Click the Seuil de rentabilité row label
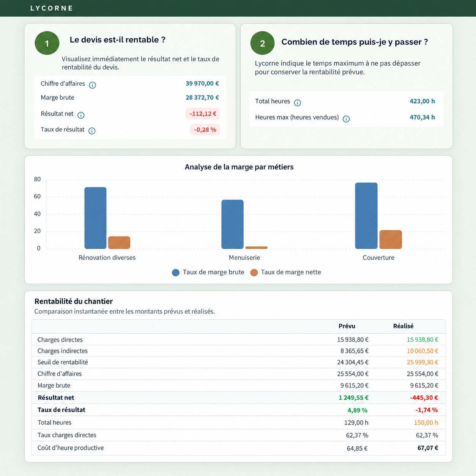The image size is (476, 476). pos(63,363)
